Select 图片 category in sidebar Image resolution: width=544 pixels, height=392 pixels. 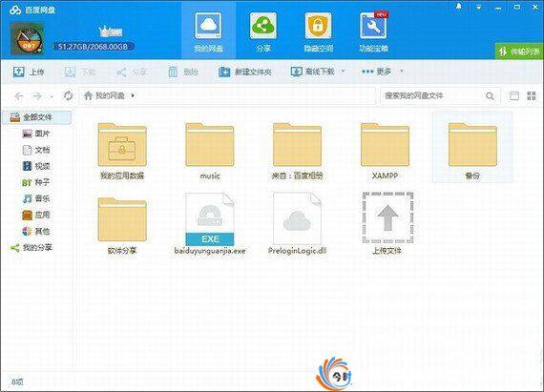coord(36,134)
